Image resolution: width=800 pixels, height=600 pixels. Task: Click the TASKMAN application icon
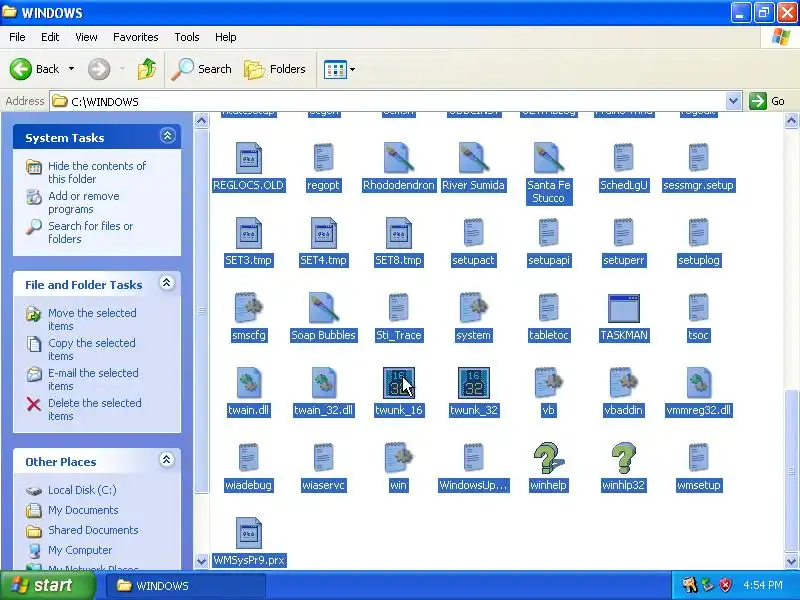(x=623, y=308)
